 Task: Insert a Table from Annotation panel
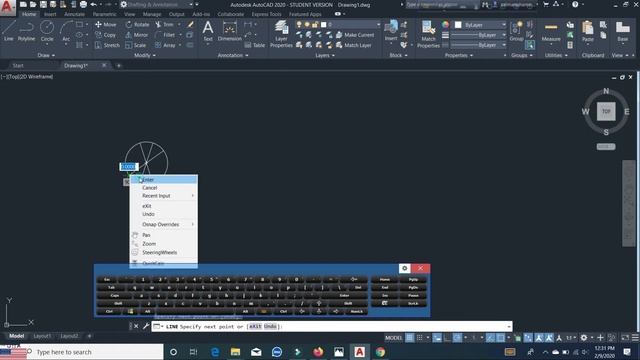tap(255, 45)
